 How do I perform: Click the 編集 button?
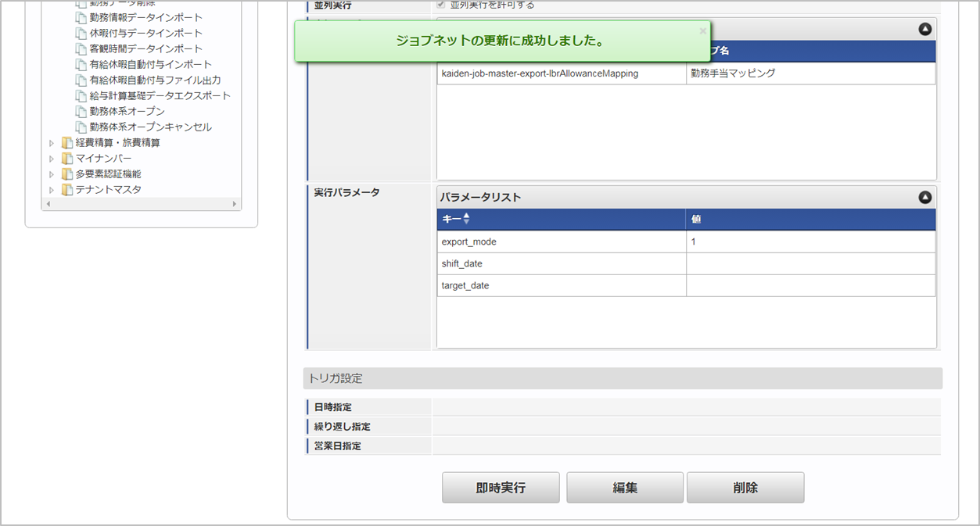(x=625, y=488)
